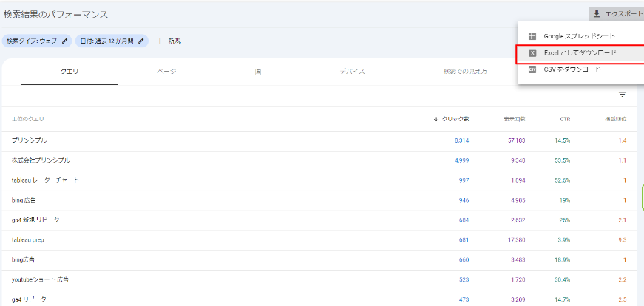The height and width of the screenshot is (306, 644).
Task: Switch to the 国 tab
Action: coord(257,72)
